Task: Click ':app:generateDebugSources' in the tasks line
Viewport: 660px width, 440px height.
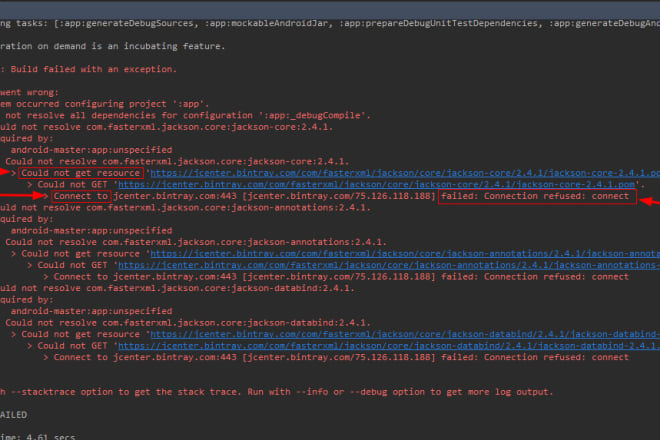Action: click(x=127, y=23)
